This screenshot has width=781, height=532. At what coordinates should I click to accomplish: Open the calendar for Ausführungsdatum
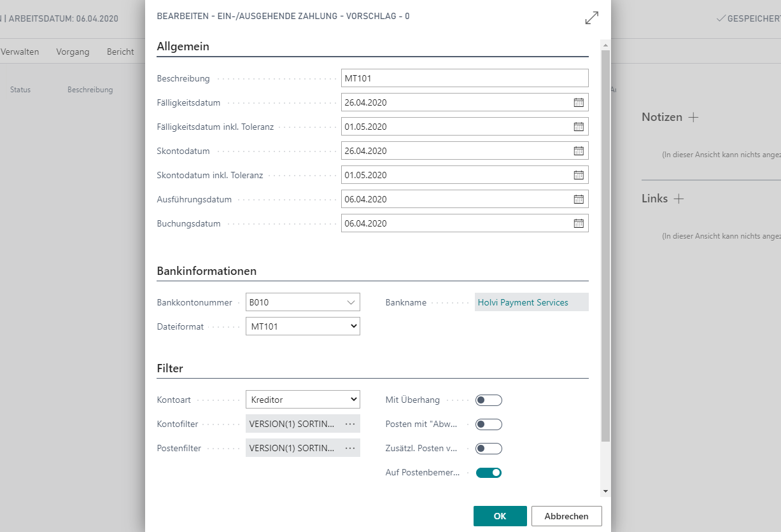579,199
